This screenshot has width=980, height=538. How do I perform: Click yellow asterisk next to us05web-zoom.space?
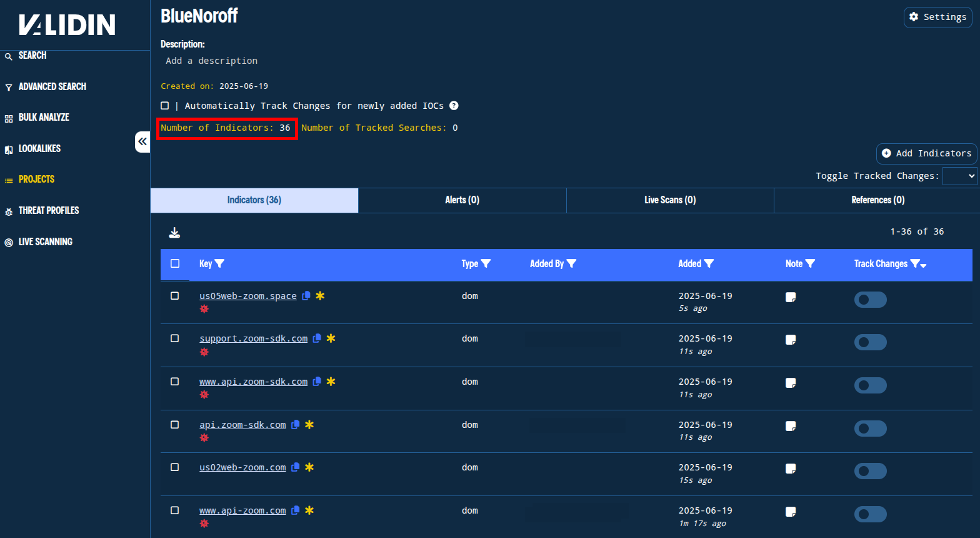(320, 296)
